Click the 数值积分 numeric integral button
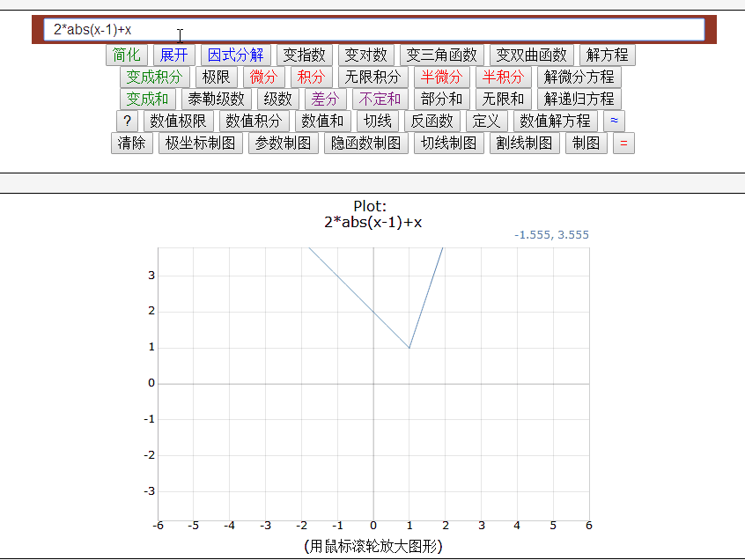 coord(254,122)
